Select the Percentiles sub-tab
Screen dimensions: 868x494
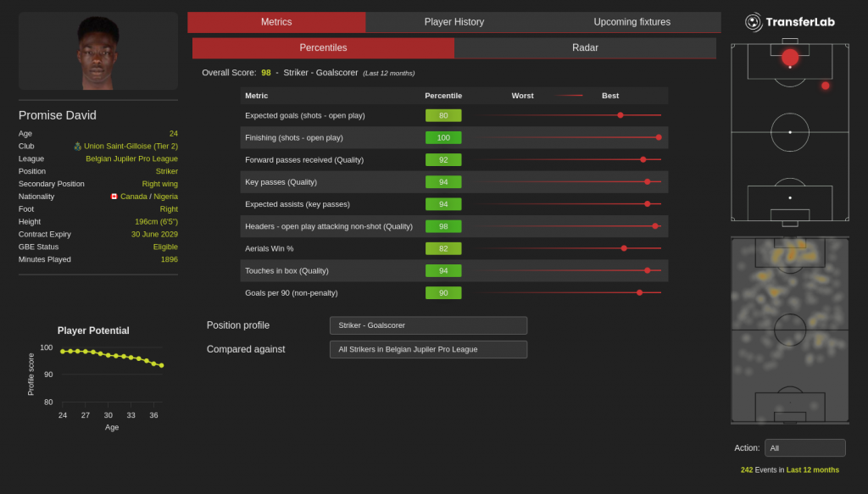tap(323, 47)
